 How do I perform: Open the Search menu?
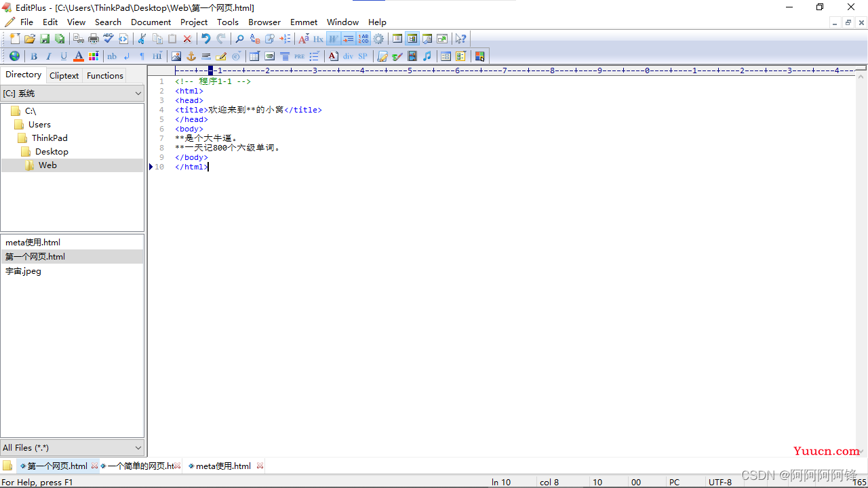tap(108, 22)
